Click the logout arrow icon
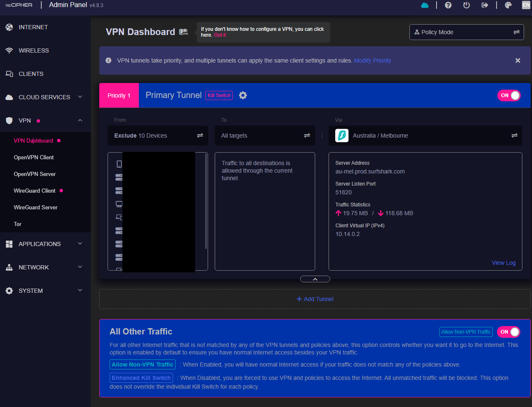Image resolution: width=532 pixels, height=407 pixels. pos(484,5)
